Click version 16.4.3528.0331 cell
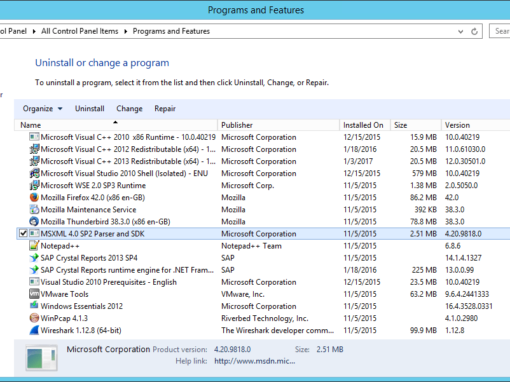The image size is (510, 382). (x=469, y=306)
